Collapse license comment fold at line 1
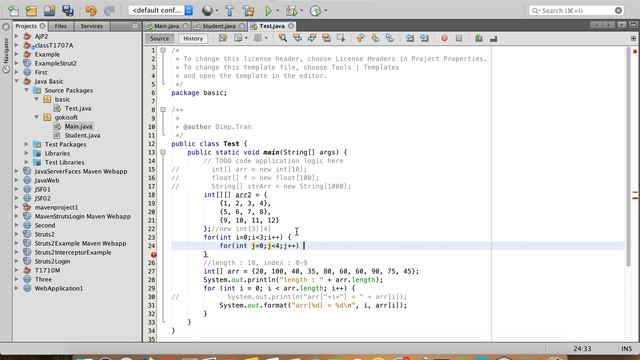 (163, 50)
